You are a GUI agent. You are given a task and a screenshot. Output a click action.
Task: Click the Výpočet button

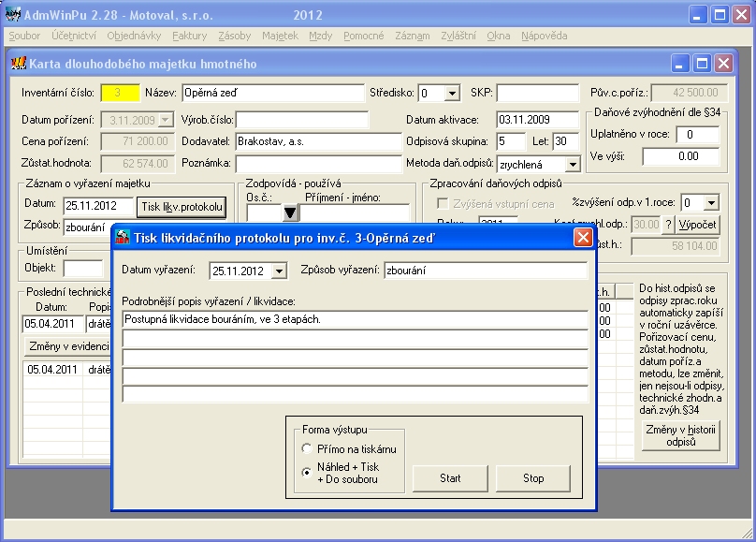click(x=697, y=225)
